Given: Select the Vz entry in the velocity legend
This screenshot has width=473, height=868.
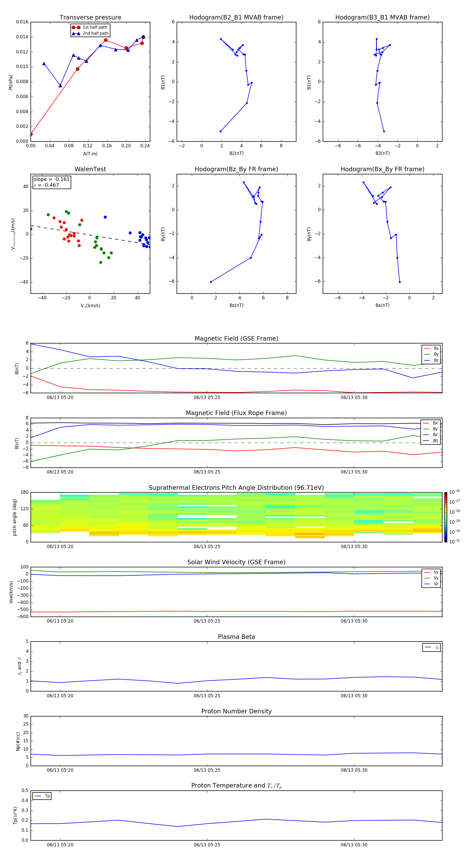Looking at the screenshot, I should 431,584.
